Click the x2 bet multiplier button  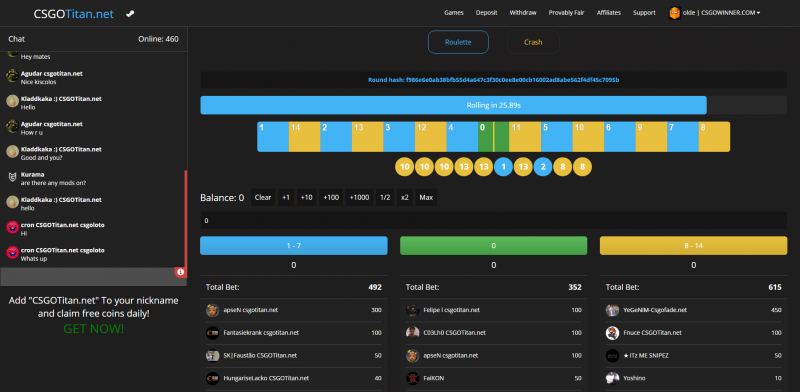[x=405, y=198]
